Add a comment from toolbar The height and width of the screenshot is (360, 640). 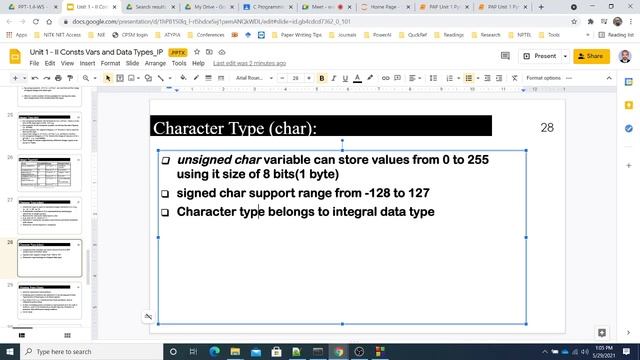point(397,78)
